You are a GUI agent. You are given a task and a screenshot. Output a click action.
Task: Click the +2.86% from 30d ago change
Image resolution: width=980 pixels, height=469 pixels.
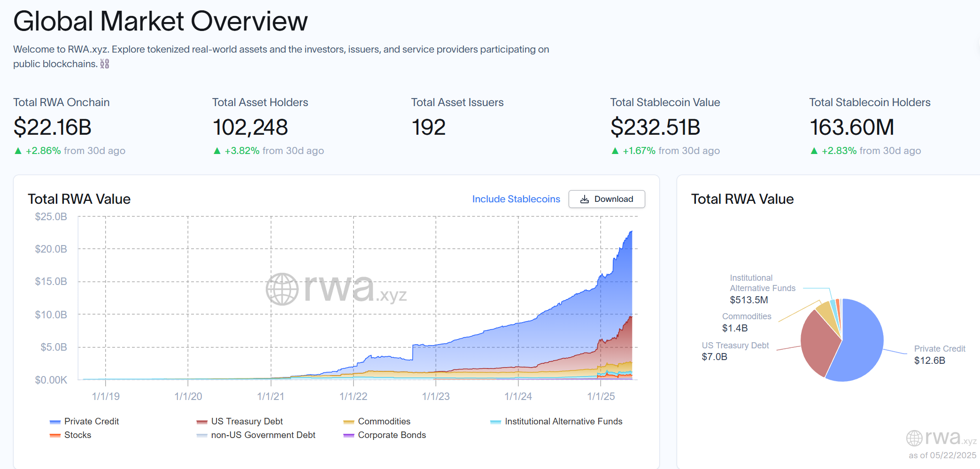69,151
